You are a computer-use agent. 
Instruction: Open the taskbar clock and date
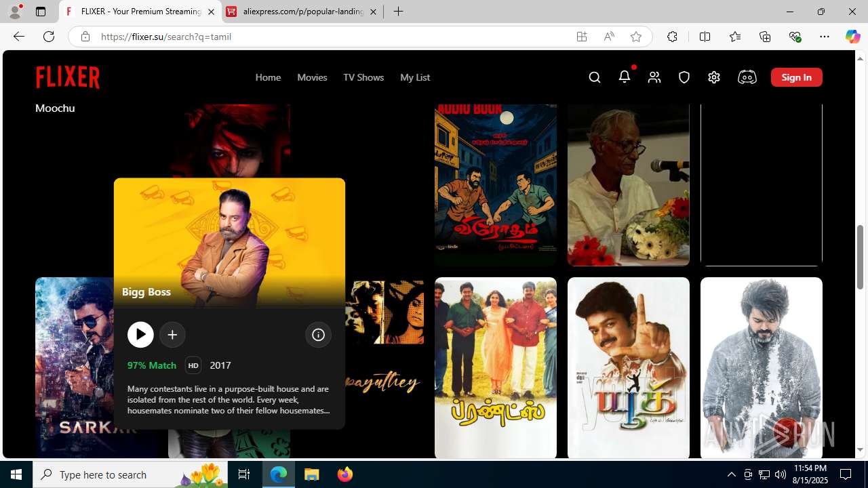point(810,474)
